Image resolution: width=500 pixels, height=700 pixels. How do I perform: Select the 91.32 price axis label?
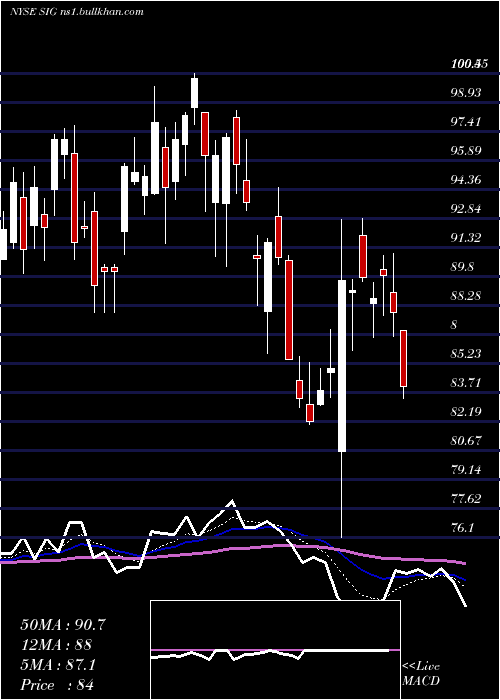467,238
